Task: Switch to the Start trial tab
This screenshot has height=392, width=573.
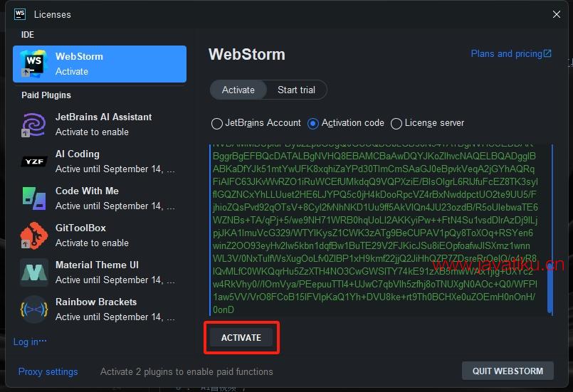Action: [296, 90]
